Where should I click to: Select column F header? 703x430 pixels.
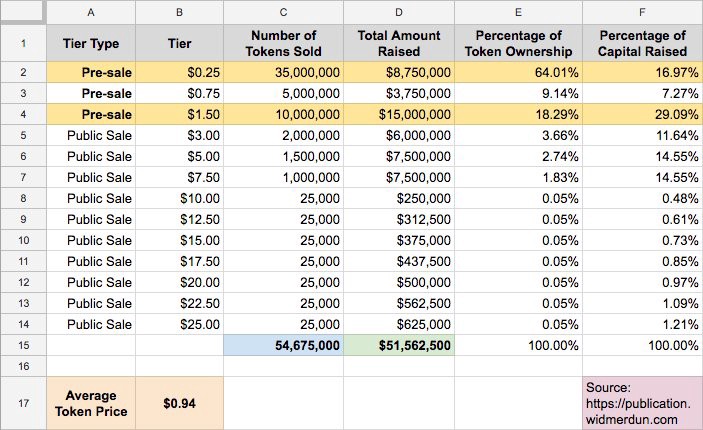642,12
